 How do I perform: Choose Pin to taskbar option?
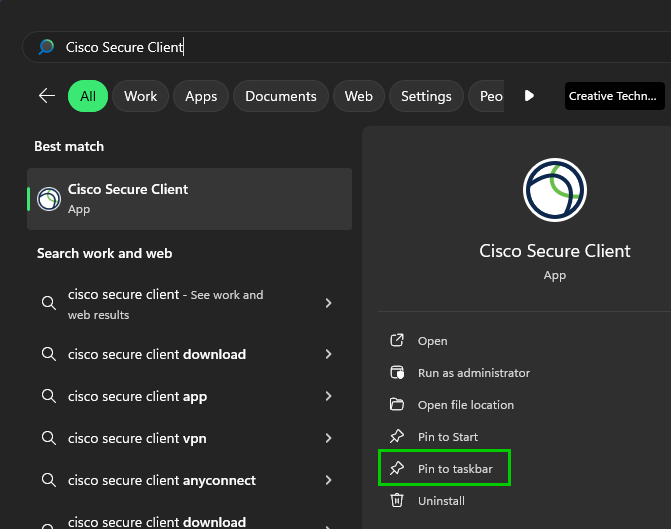tap(455, 469)
